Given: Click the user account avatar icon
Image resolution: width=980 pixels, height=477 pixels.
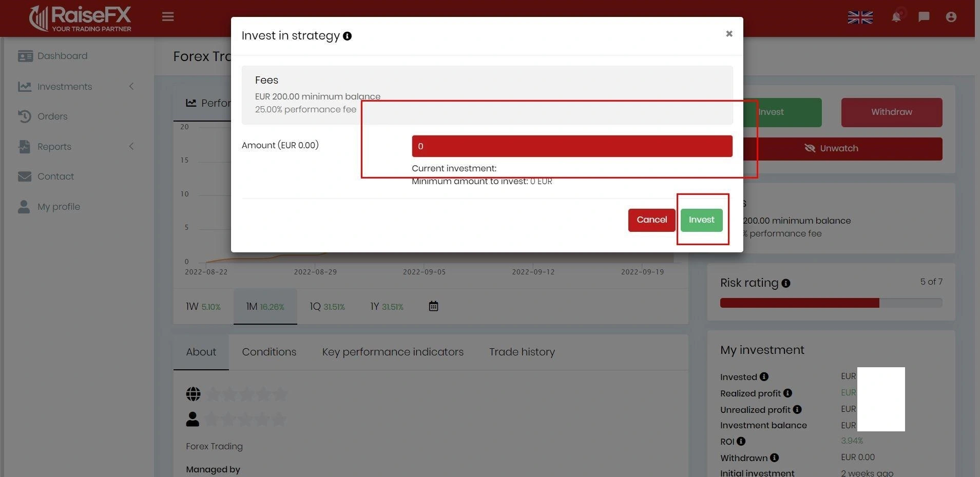Looking at the screenshot, I should pos(951,17).
